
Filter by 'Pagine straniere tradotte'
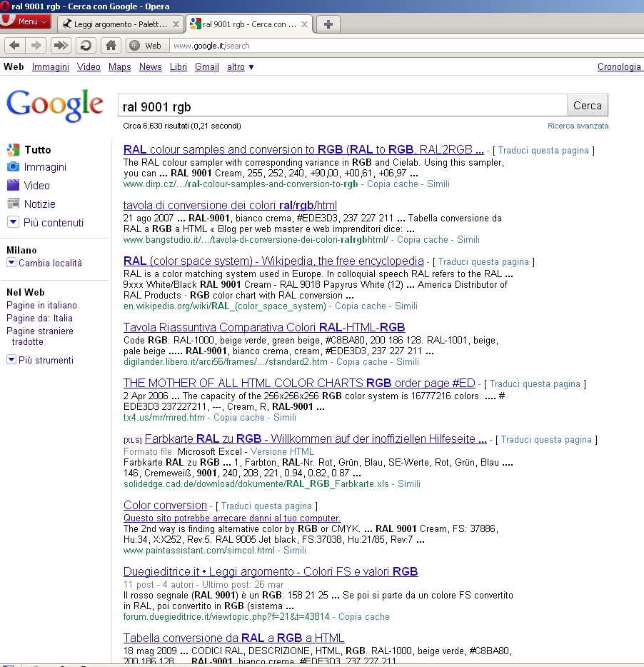pyautogui.click(x=40, y=336)
